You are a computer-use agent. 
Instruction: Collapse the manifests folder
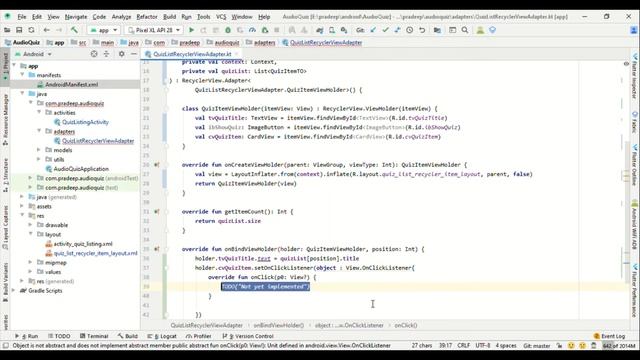pyautogui.click(x=22, y=75)
